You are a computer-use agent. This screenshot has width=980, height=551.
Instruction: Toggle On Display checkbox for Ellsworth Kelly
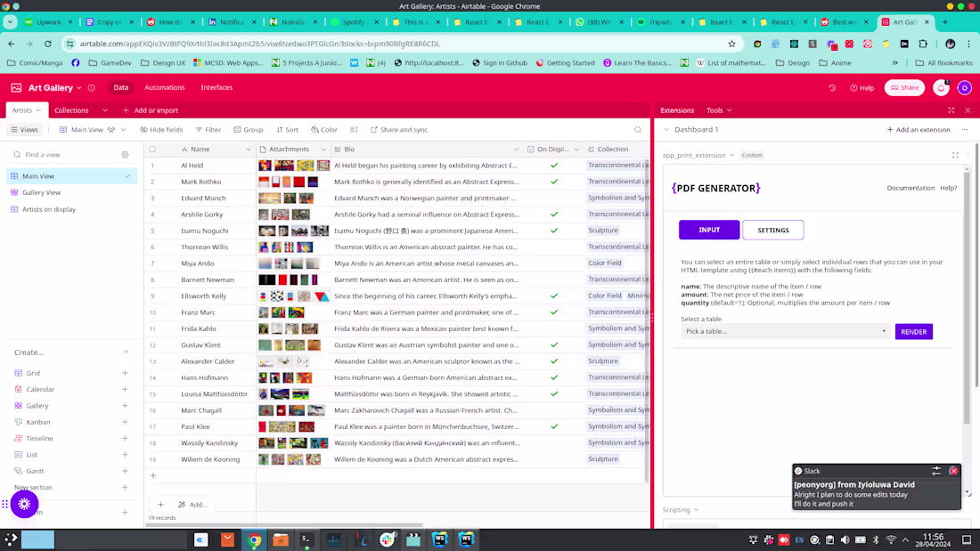(x=554, y=296)
